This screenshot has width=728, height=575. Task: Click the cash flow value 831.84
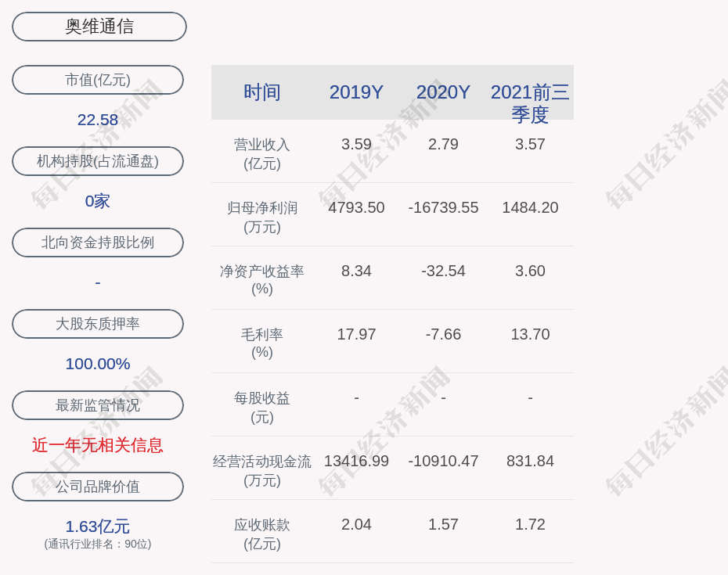pos(530,461)
